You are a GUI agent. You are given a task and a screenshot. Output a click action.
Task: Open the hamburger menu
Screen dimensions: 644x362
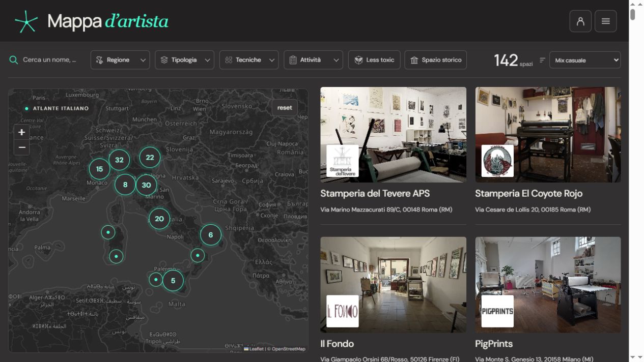pos(606,21)
